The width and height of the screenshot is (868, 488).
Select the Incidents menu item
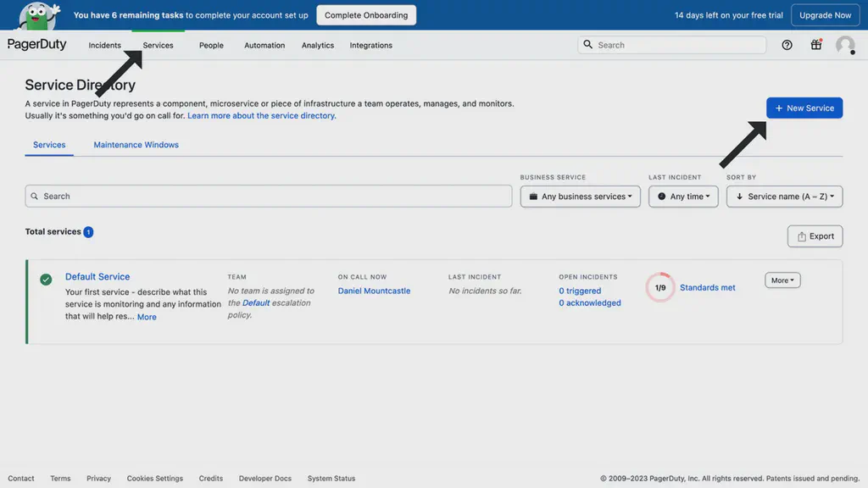[x=104, y=45]
